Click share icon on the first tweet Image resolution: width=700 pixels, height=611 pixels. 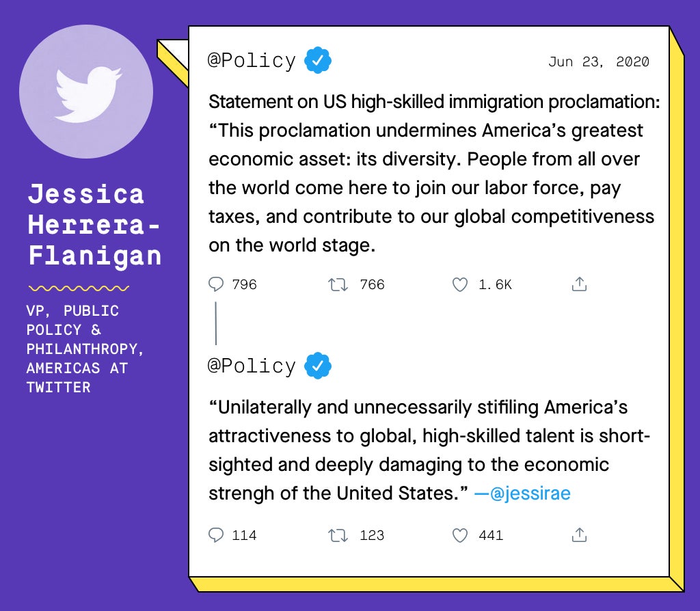coord(579,284)
